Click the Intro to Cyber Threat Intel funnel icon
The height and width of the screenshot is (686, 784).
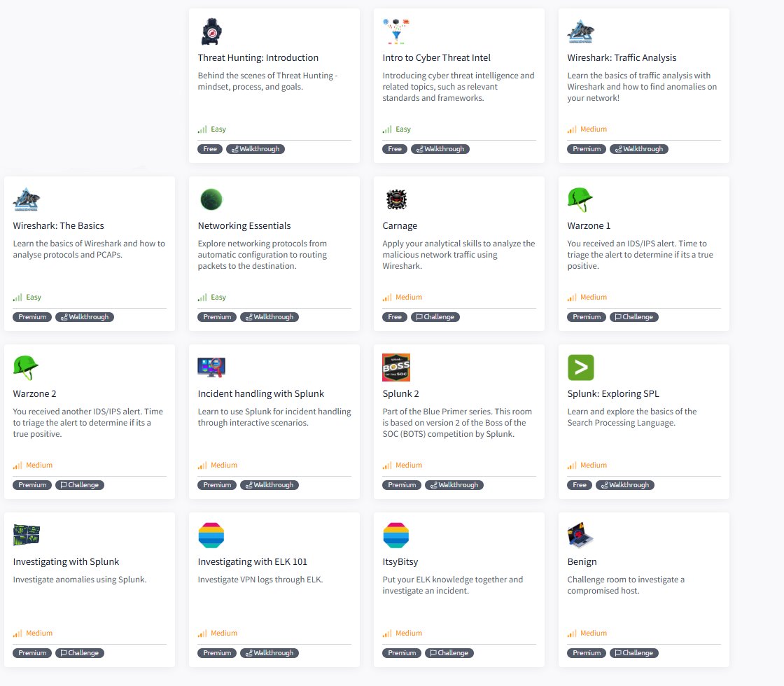[396, 31]
